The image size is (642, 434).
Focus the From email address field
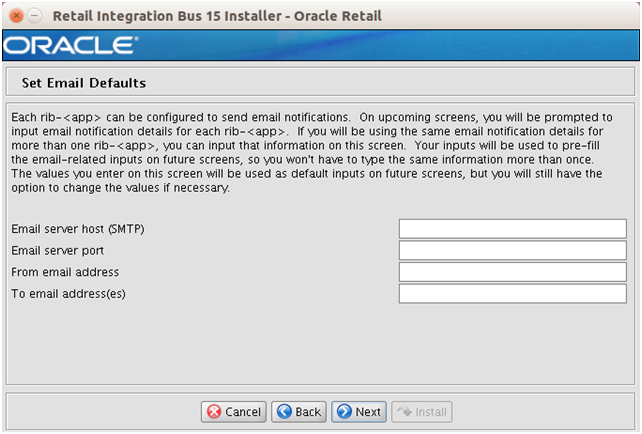[x=513, y=272]
